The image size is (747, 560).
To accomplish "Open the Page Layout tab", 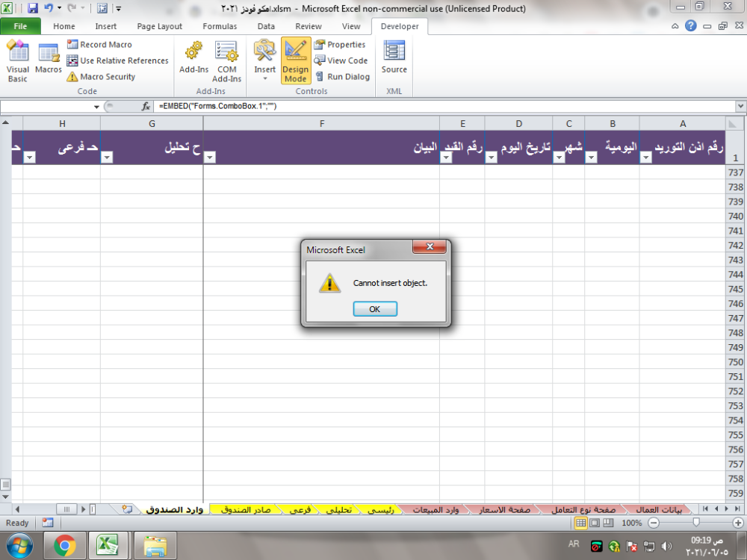I will [160, 26].
